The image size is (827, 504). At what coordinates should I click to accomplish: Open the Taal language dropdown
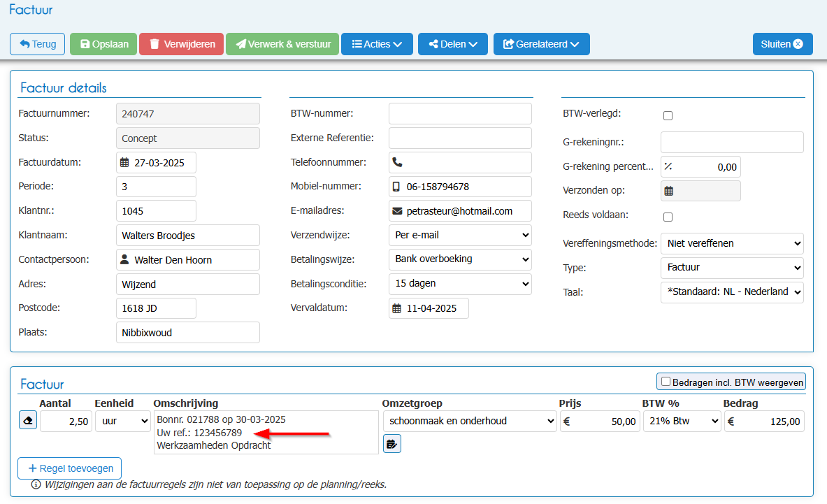point(732,292)
